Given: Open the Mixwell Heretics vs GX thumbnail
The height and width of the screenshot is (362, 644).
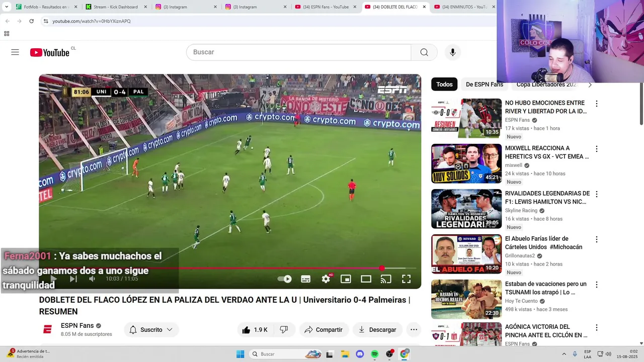Looking at the screenshot, I should (x=466, y=163).
